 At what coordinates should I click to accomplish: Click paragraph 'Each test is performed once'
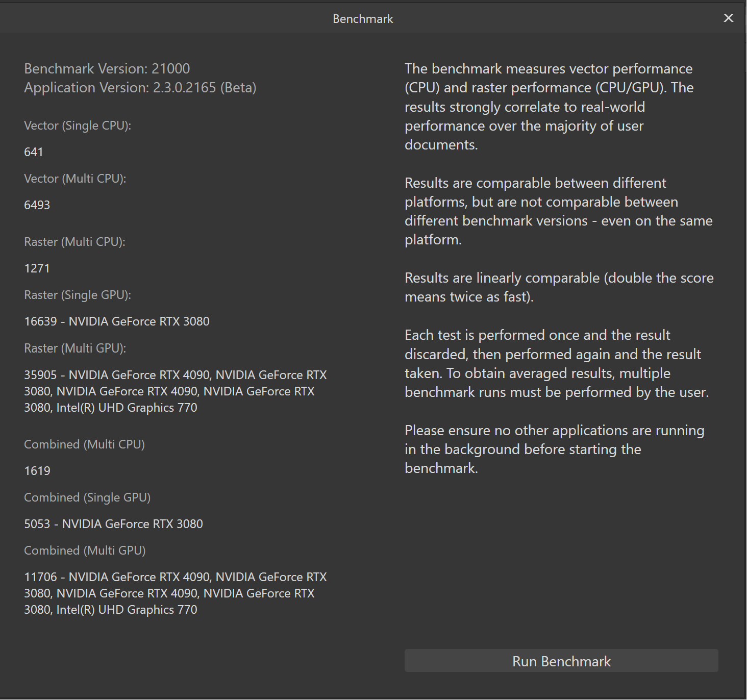(x=557, y=363)
